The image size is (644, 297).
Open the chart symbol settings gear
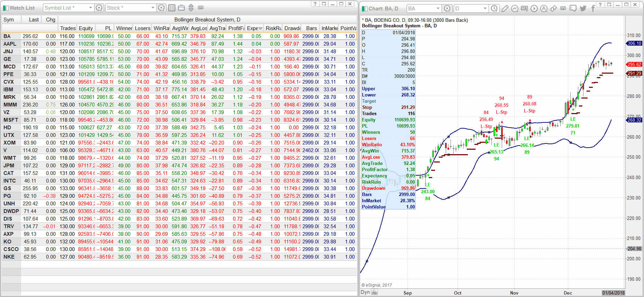447,9
